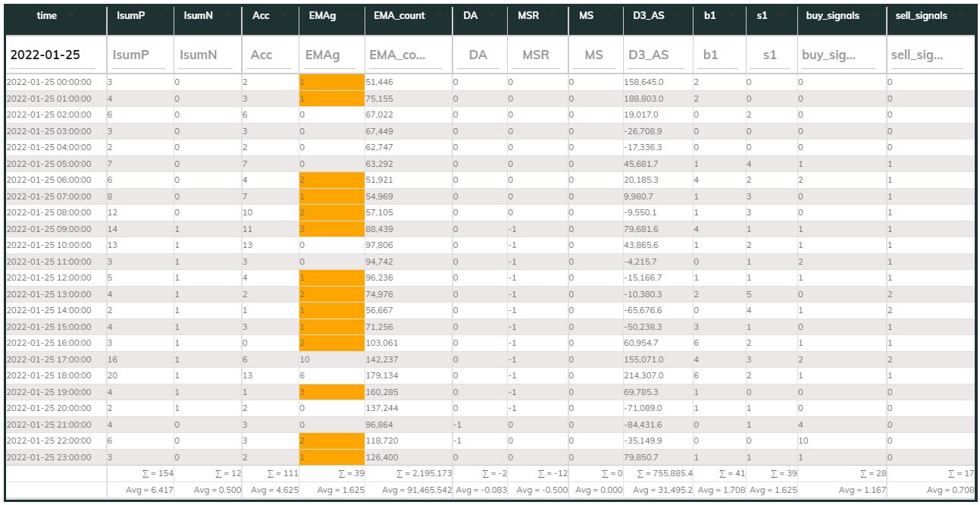Select the EMA_count cell 75,155

click(x=408, y=99)
